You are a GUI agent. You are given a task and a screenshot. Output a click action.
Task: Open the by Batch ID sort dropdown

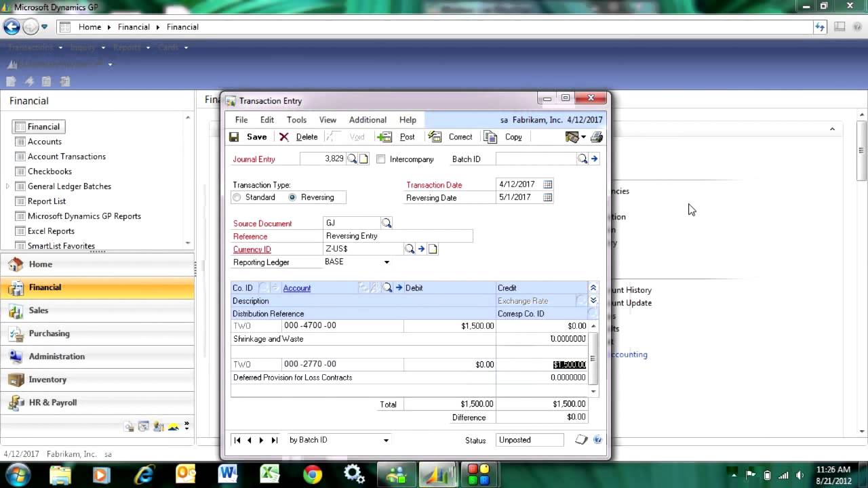point(386,440)
